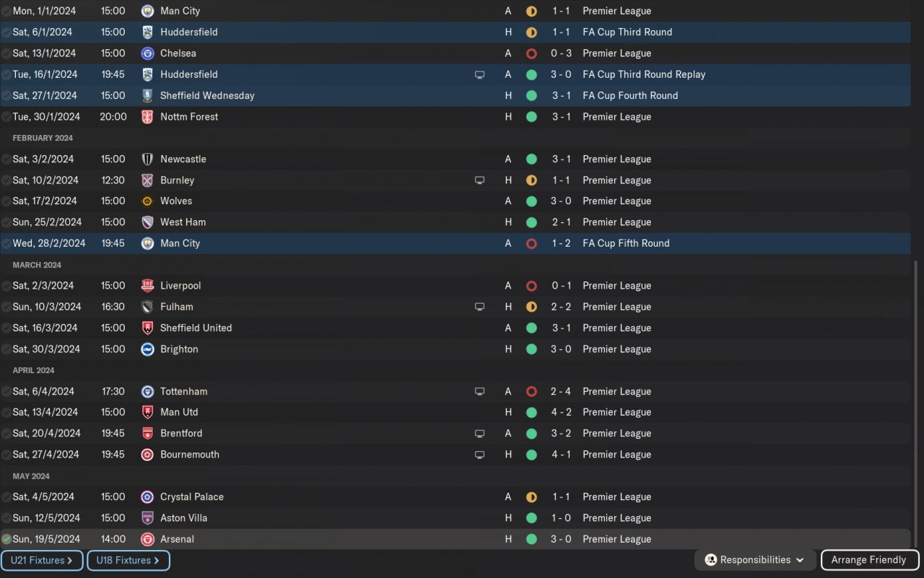Toggle the row checkmark for the Arsenal fixture
Viewport: 924px width, 578px height.
[x=6, y=539]
